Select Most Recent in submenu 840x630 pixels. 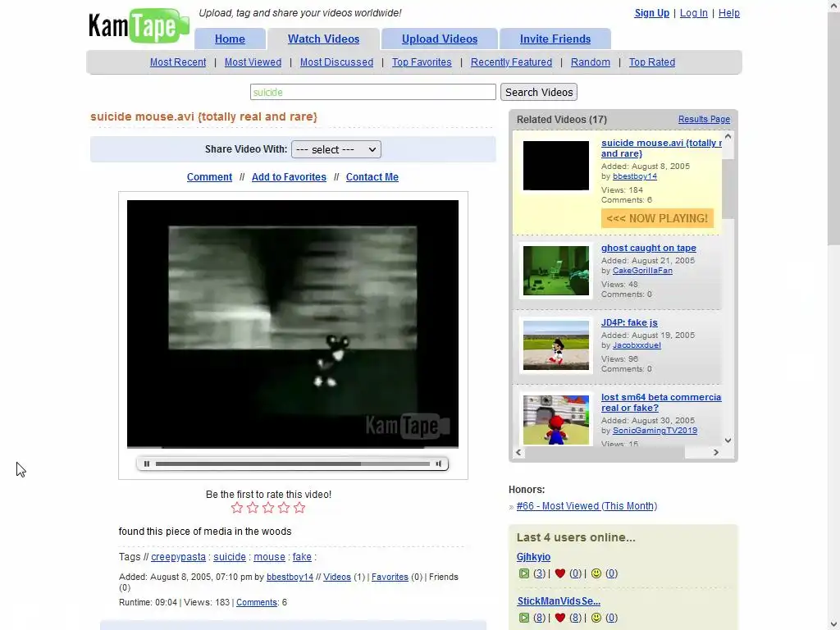pos(178,62)
